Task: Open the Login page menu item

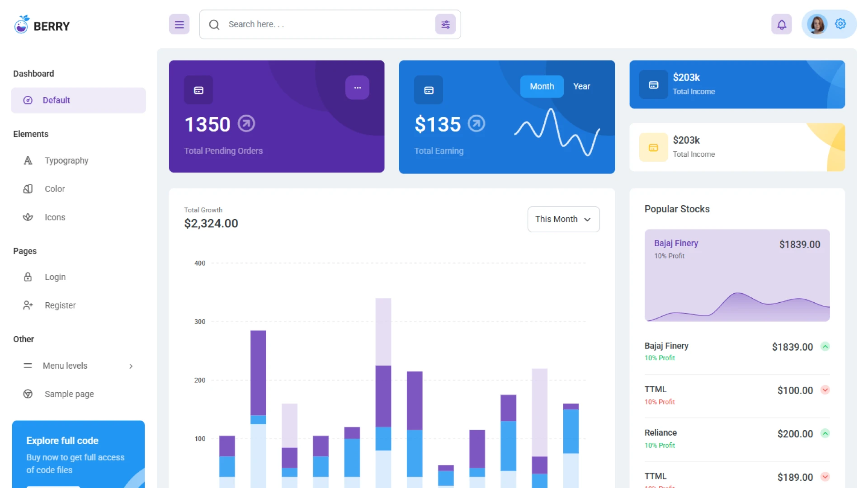Action: coord(78,277)
